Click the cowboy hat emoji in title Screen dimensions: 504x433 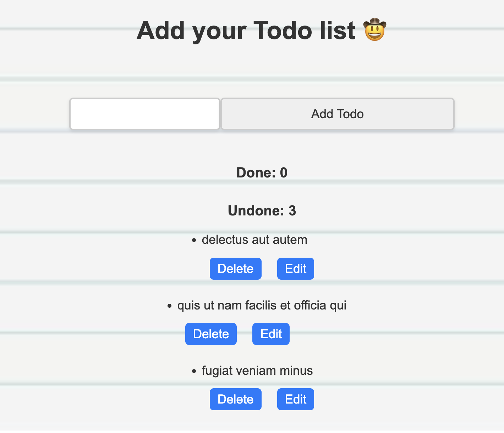pos(375,30)
